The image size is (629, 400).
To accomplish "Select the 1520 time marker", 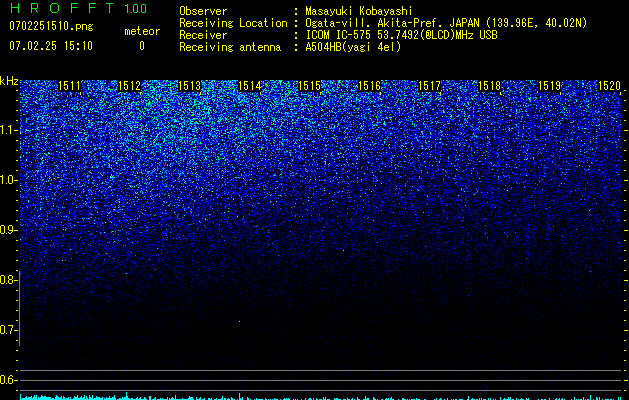I will click(x=609, y=86).
